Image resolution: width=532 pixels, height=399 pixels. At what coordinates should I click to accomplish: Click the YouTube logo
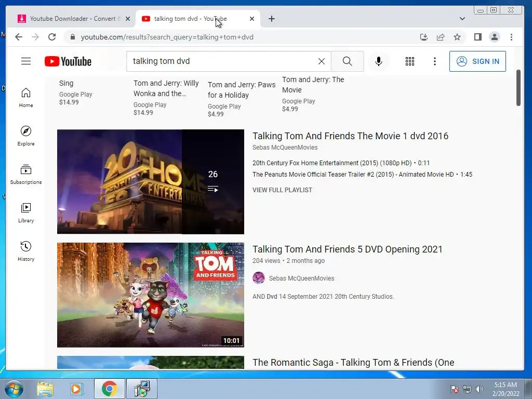pos(68,61)
